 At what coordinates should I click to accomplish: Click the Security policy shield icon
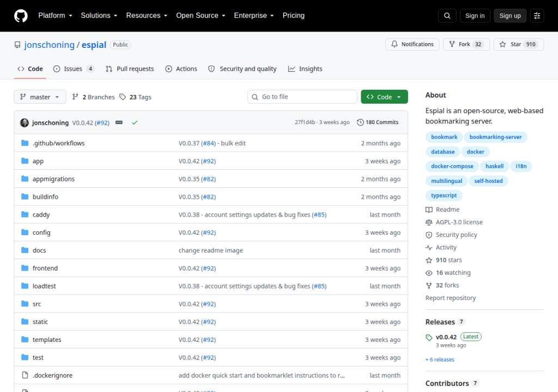[429, 235]
